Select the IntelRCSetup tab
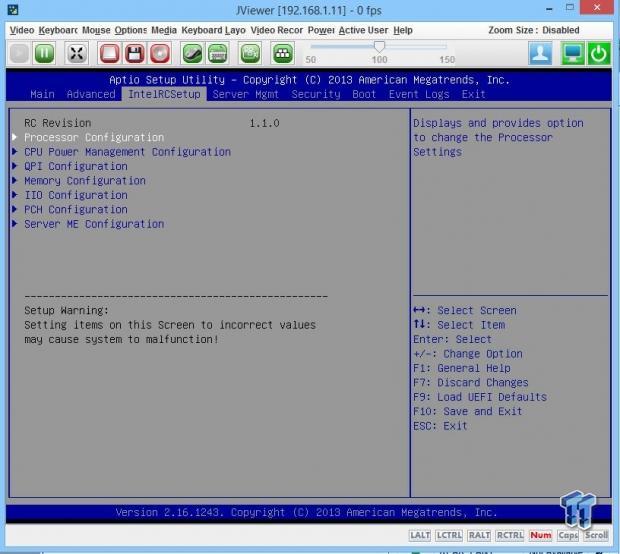Image resolution: width=620 pixels, height=554 pixels. tap(164, 94)
